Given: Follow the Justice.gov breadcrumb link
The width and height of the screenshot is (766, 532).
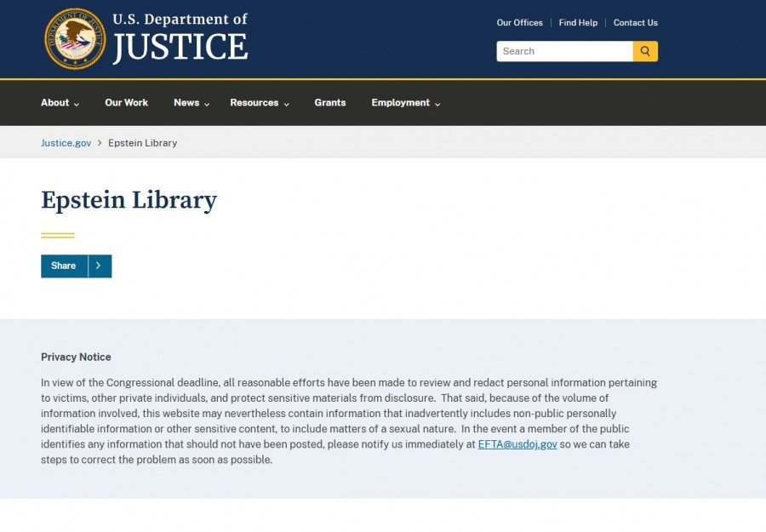Looking at the screenshot, I should [66, 143].
